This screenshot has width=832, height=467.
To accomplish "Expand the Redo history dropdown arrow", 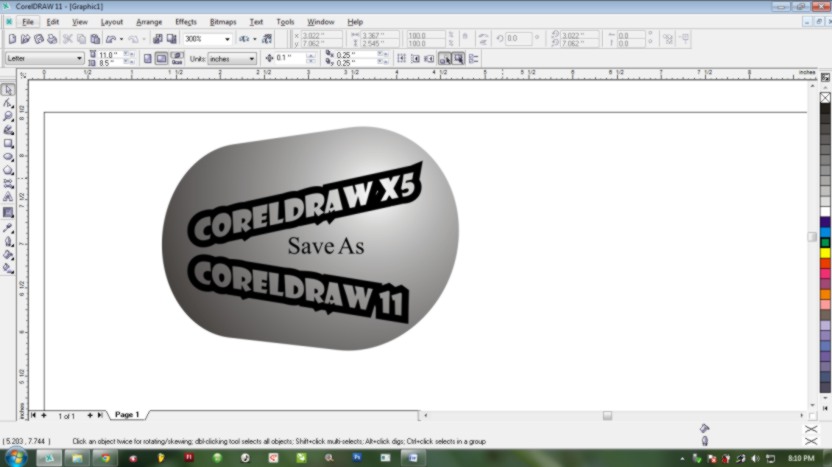I will tap(144, 39).
